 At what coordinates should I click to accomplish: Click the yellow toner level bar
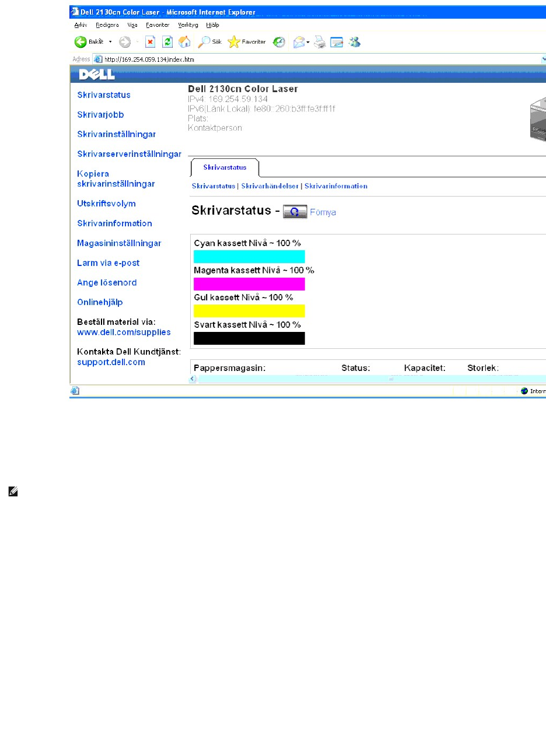click(249, 311)
